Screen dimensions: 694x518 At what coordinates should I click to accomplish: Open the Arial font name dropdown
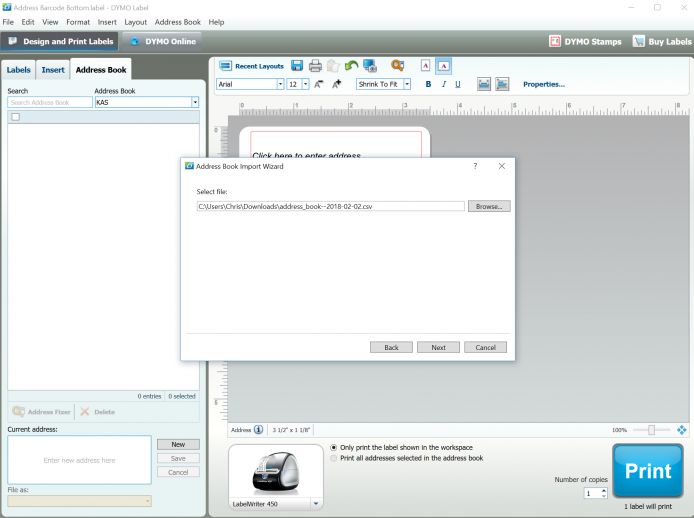tap(280, 84)
